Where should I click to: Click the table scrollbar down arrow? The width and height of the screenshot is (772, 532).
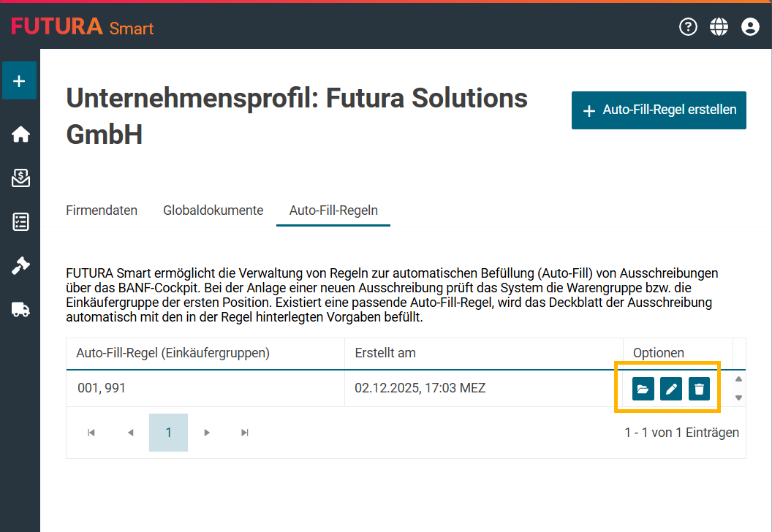click(738, 398)
